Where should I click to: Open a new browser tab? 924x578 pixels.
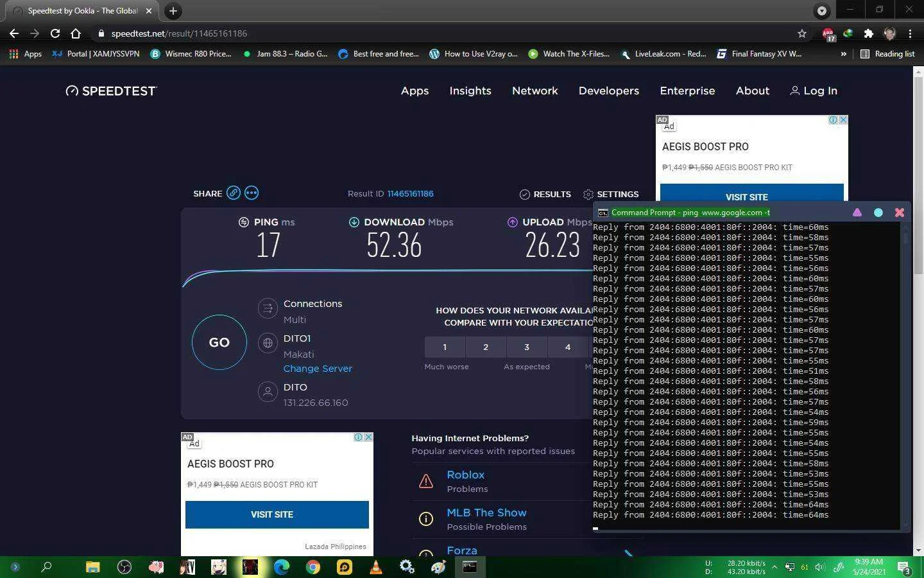tap(173, 11)
